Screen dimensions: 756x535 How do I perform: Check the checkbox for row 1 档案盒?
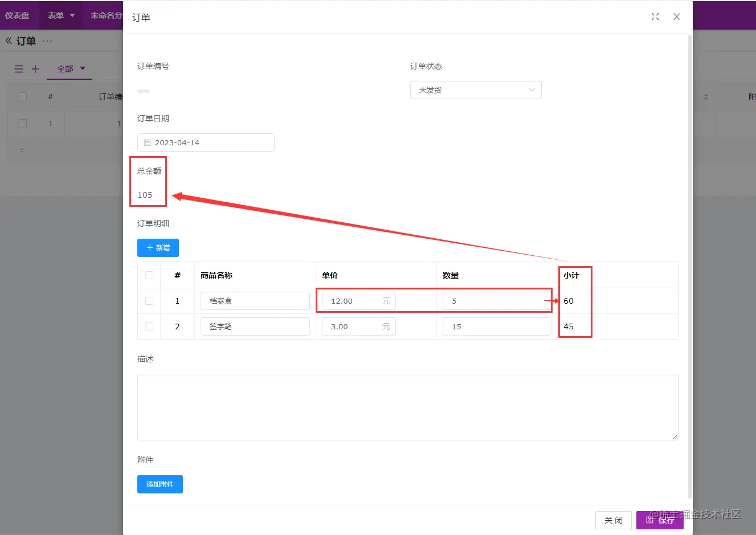[149, 301]
